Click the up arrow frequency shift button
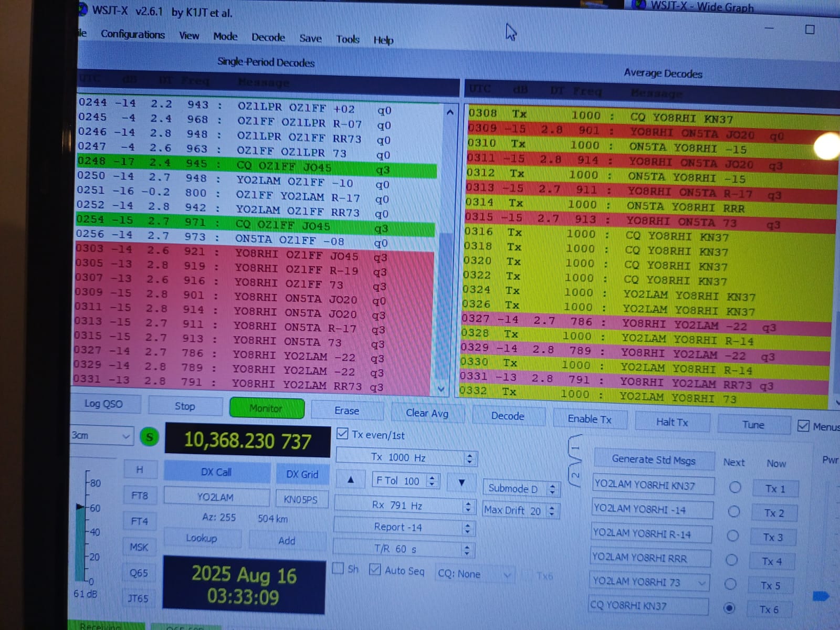Viewport: 840px width, 630px height. coord(351,479)
